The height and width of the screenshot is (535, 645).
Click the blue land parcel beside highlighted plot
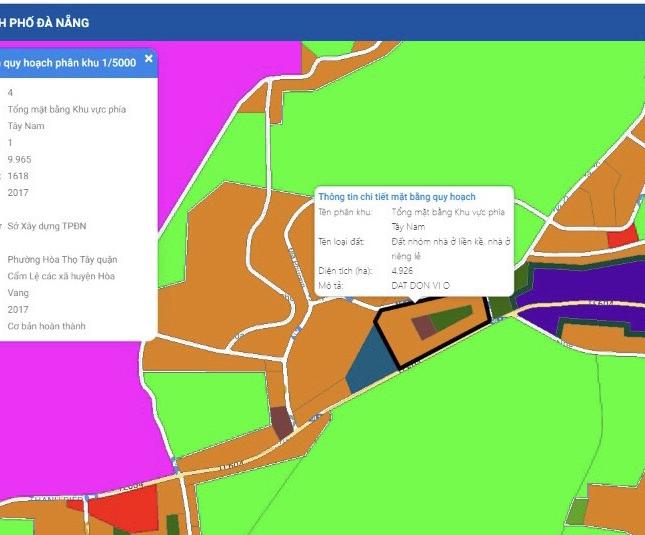coord(369,365)
